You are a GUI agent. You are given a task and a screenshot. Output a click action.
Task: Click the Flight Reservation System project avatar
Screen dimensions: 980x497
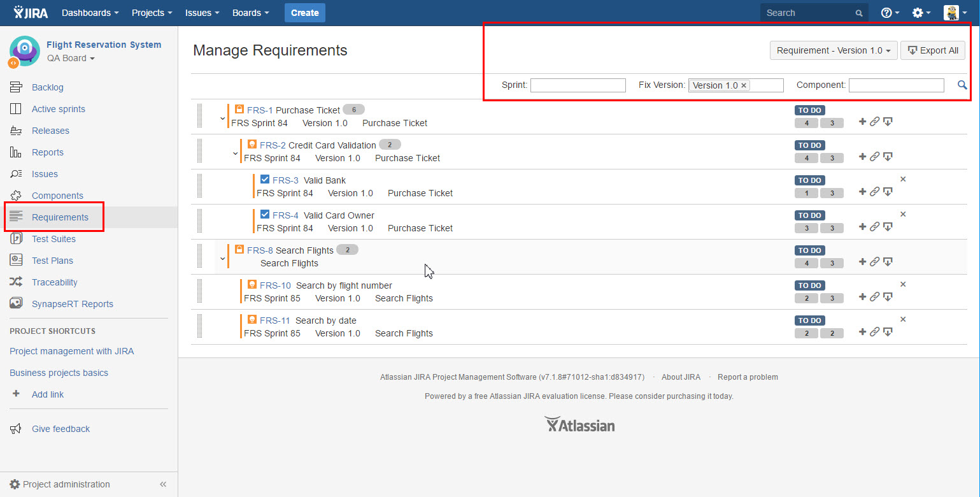point(25,51)
